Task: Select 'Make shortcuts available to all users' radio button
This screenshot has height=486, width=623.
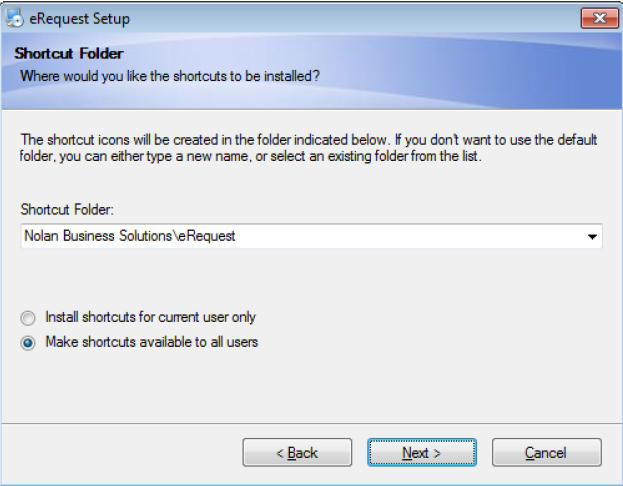Action: coord(28,342)
